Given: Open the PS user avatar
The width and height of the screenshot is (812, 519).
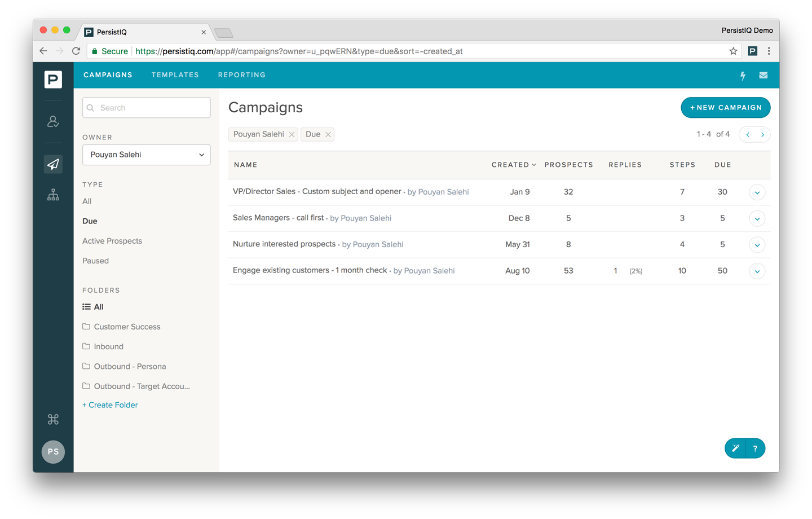Looking at the screenshot, I should [x=53, y=451].
